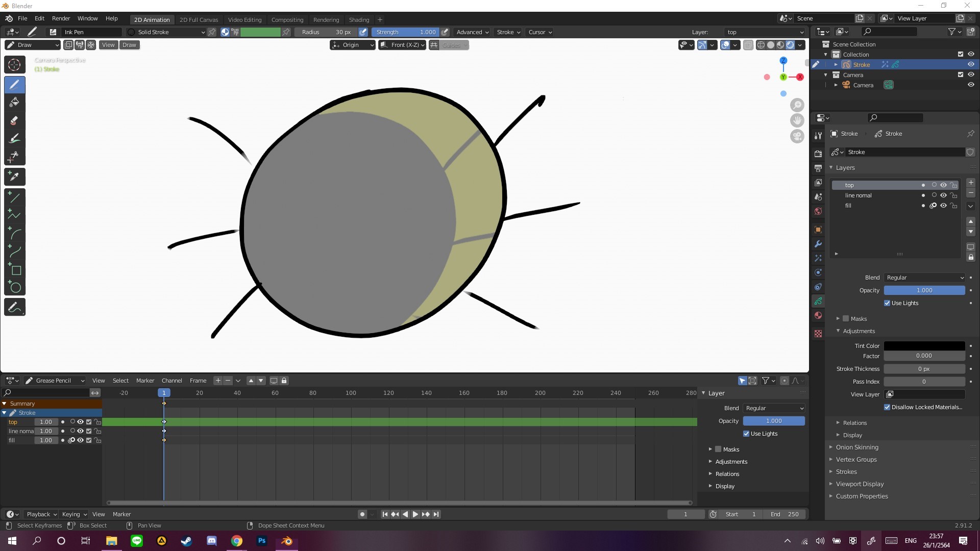Enable the Masks checkbox in properties

pos(846,319)
